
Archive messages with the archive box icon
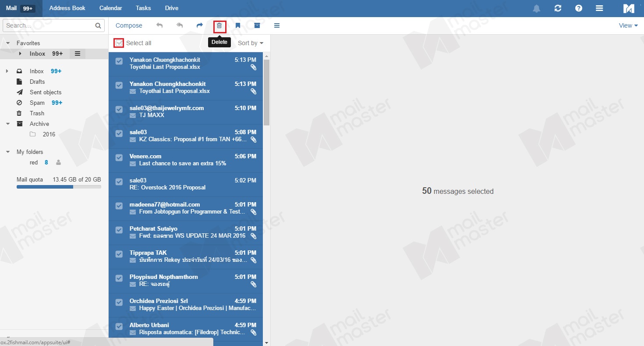coord(257,25)
